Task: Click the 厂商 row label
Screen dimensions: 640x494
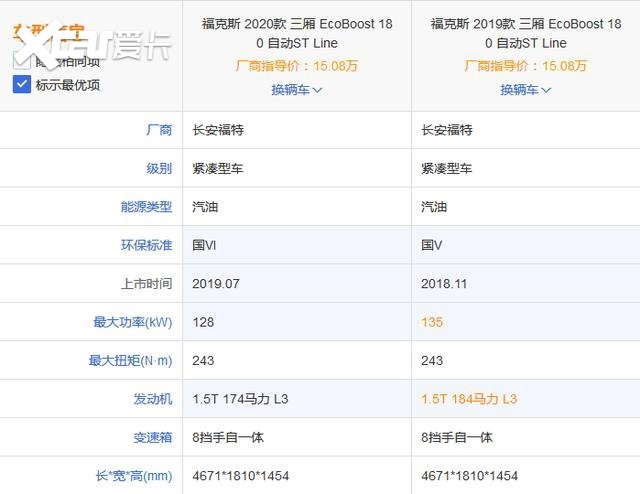Action: (159, 130)
